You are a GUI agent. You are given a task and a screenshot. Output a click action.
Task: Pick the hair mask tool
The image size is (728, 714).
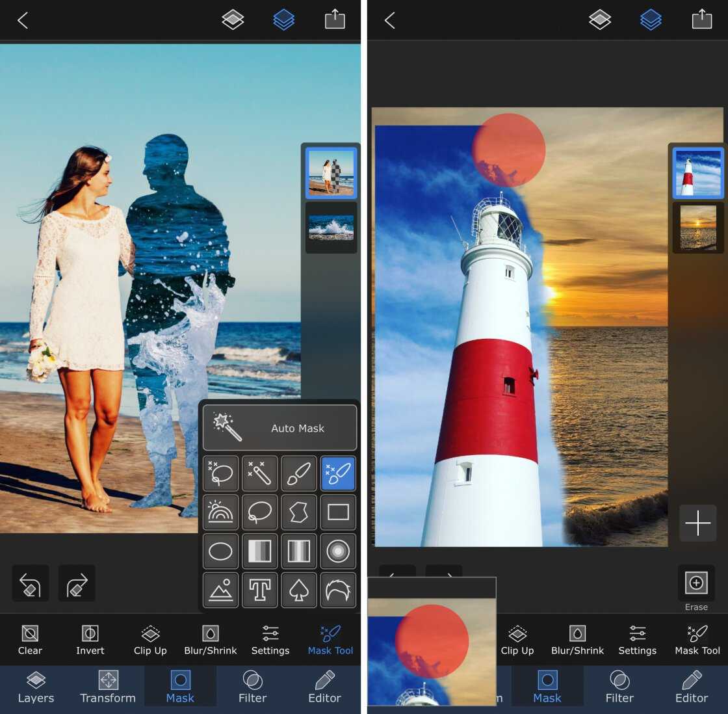338,590
